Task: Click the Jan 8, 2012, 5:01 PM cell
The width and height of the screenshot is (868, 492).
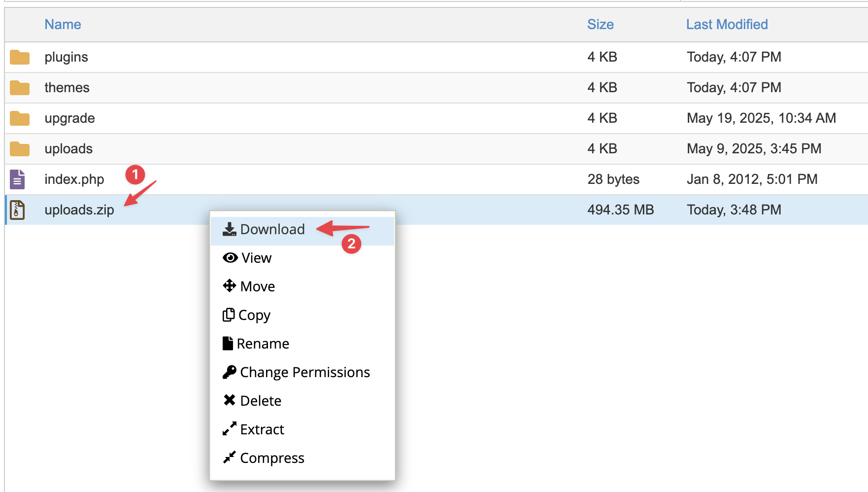Action: (752, 179)
